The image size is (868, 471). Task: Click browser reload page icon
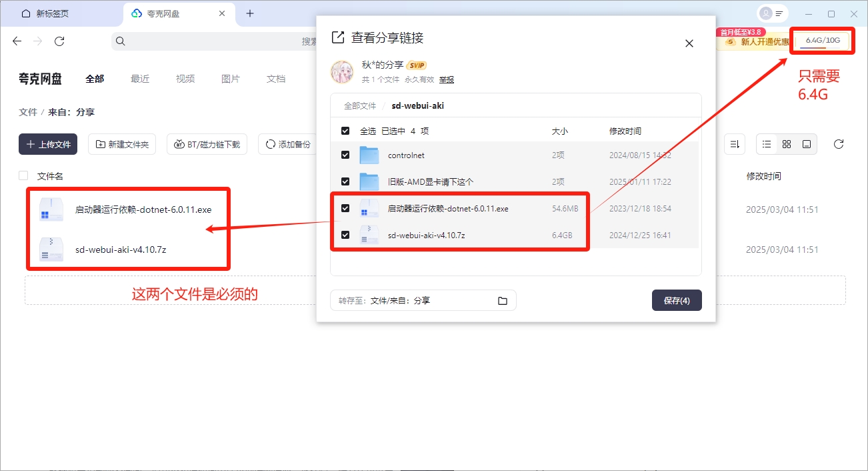59,41
